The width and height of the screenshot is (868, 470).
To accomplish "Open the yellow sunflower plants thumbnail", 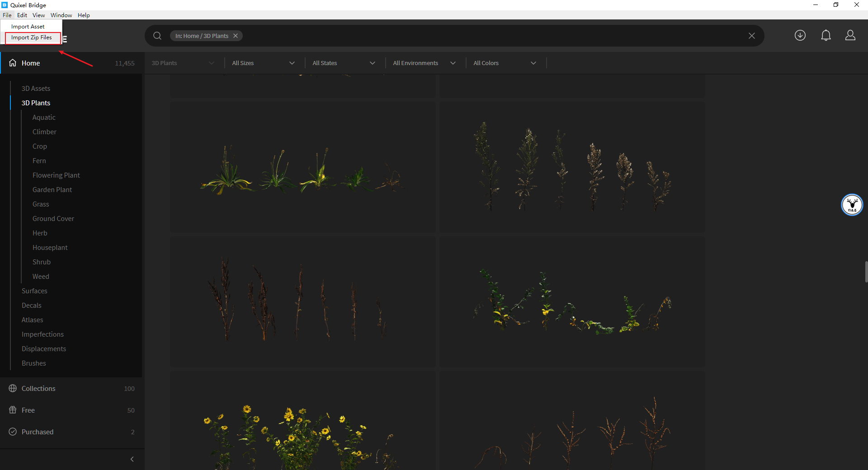I will (x=302, y=421).
